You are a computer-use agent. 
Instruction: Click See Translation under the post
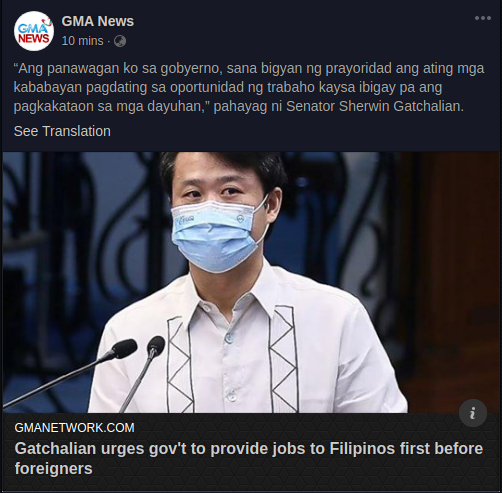click(62, 131)
